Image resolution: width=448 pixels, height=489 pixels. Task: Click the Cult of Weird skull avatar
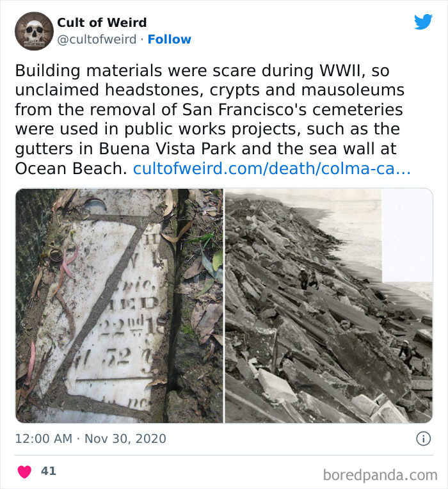[34, 31]
